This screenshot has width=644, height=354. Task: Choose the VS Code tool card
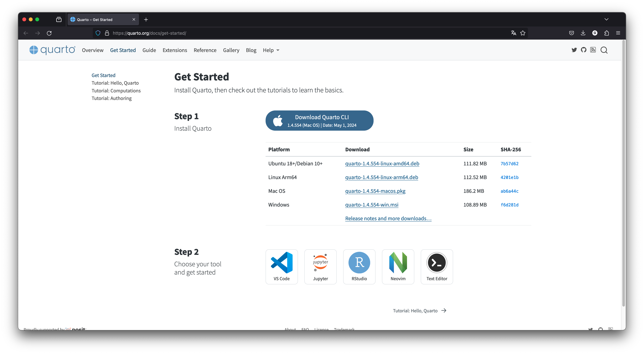click(281, 267)
